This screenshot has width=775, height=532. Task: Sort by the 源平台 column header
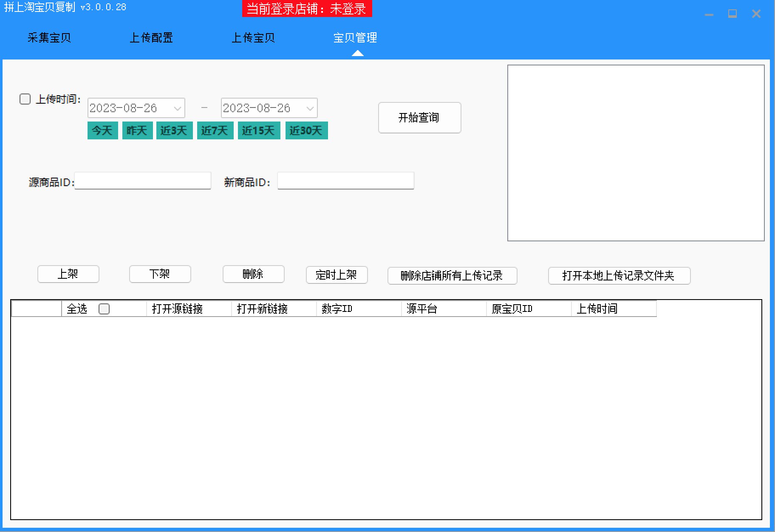click(x=444, y=309)
